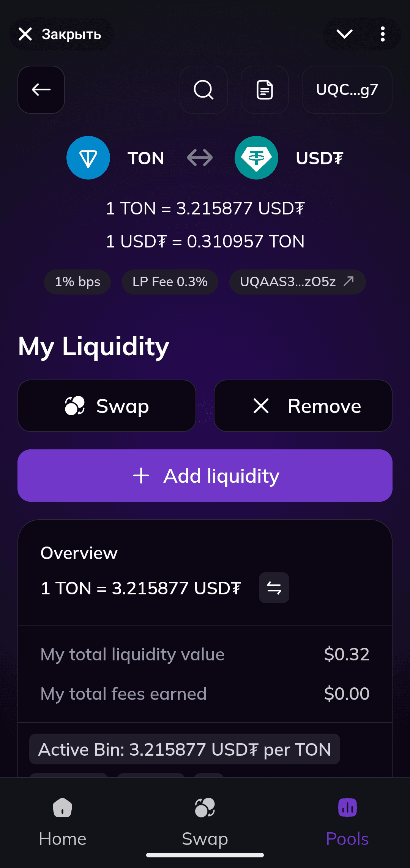Open the search magnifier icon
410x868 pixels.
pos(203,90)
